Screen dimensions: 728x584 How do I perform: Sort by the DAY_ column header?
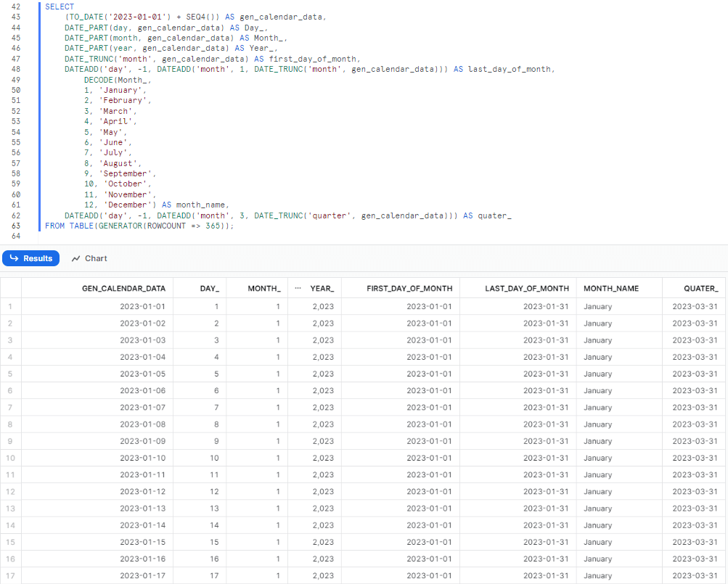pyautogui.click(x=209, y=288)
